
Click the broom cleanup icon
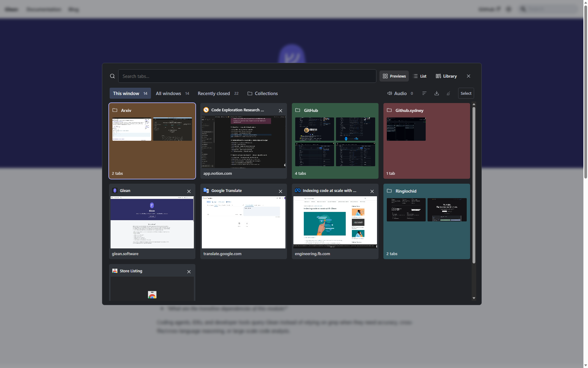click(449, 93)
